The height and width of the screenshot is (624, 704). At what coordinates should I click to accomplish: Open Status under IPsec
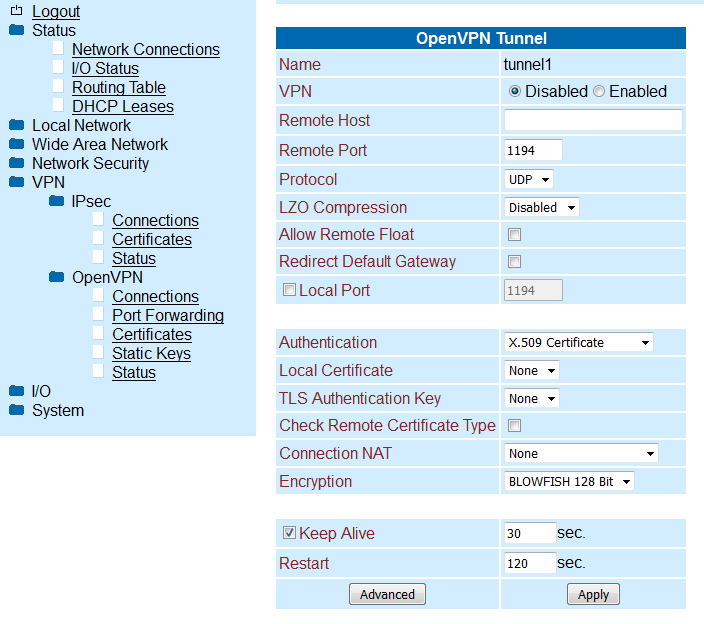pyautogui.click(x=134, y=259)
